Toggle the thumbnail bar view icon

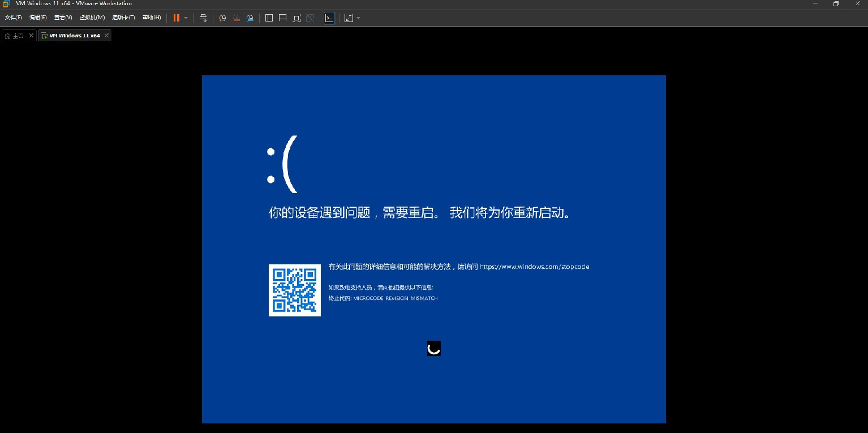pyautogui.click(x=282, y=18)
